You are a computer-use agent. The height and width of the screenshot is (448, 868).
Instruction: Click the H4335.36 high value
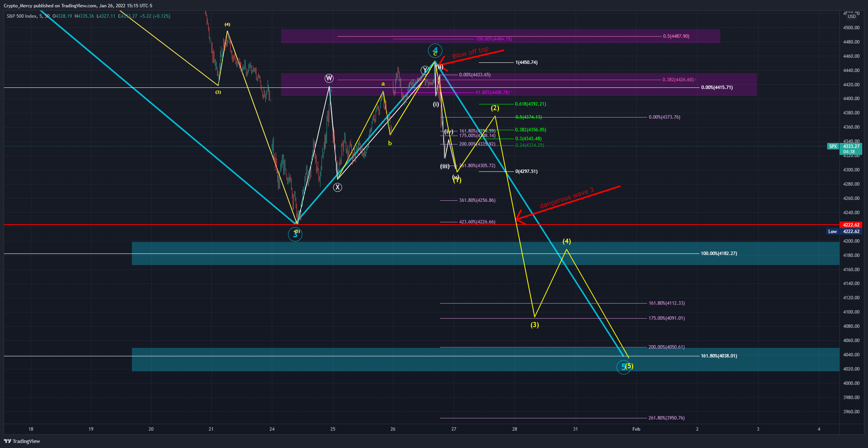[84, 16]
